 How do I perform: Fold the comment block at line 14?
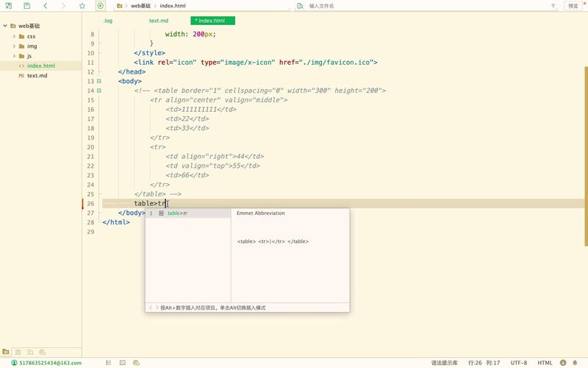click(x=99, y=91)
